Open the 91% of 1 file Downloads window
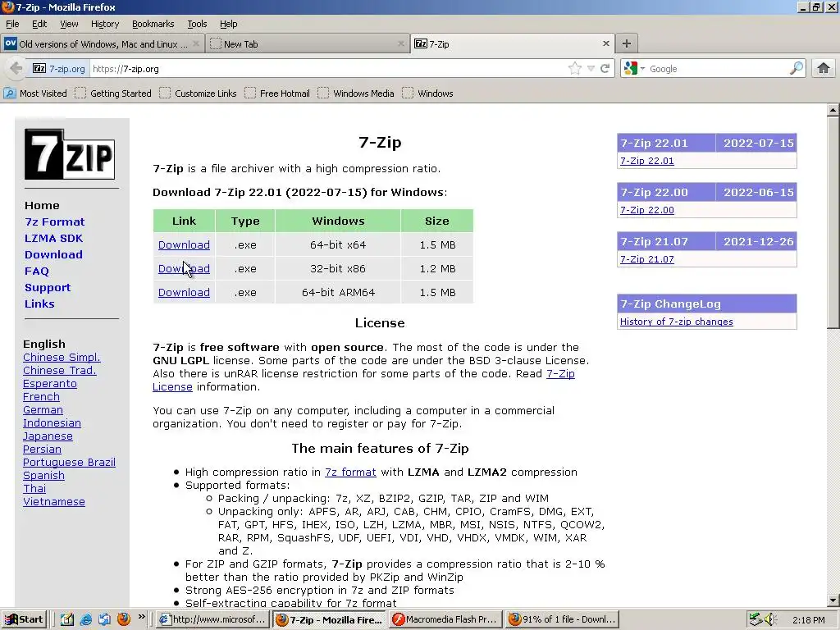Image resolution: width=840 pixels, height=630 pixels. (x=562, y=619)
